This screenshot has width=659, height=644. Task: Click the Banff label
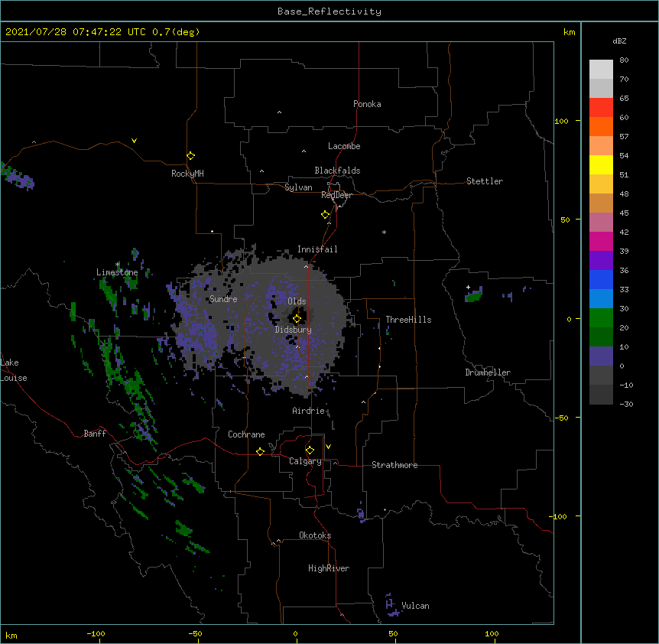click(x=95, y=434)
